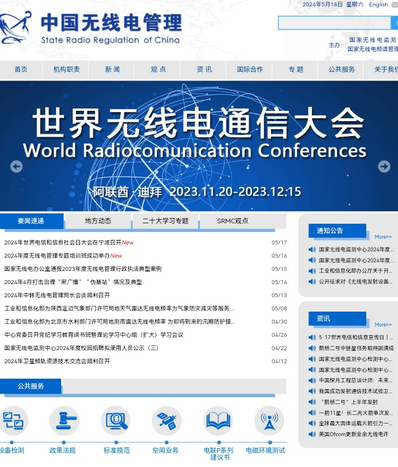
Task: Open 工业和信息化部为陕西定边气象部门许可 article
Action: (x=119, y=309)
